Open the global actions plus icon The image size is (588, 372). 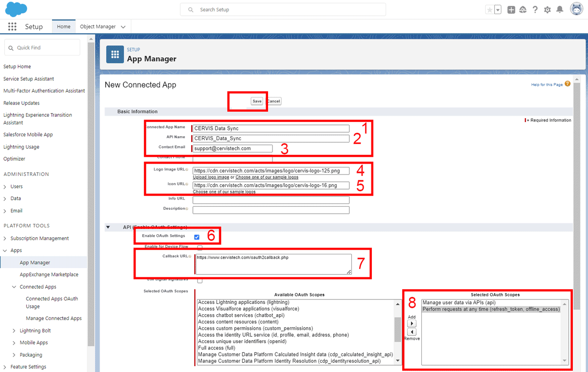[x=511, y=10]
